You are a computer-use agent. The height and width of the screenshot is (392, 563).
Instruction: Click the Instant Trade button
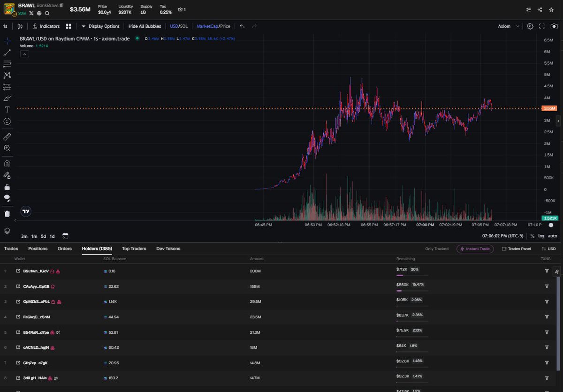476,249
